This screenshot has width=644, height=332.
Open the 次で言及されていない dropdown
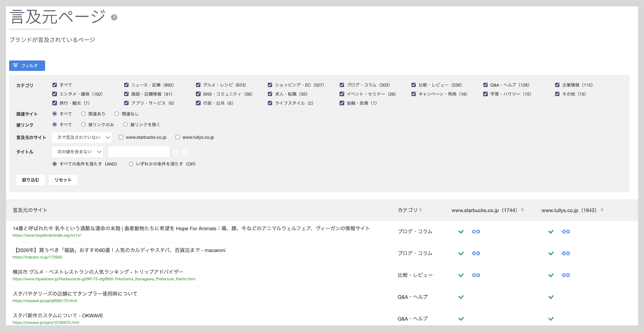coord(82,137)
